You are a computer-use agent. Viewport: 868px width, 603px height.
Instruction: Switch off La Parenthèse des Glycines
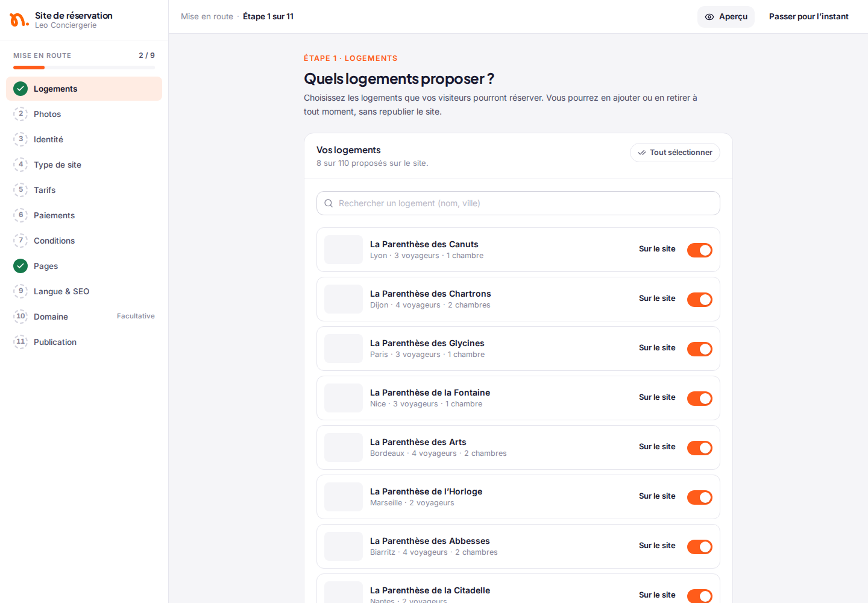[x=700, y=349]
